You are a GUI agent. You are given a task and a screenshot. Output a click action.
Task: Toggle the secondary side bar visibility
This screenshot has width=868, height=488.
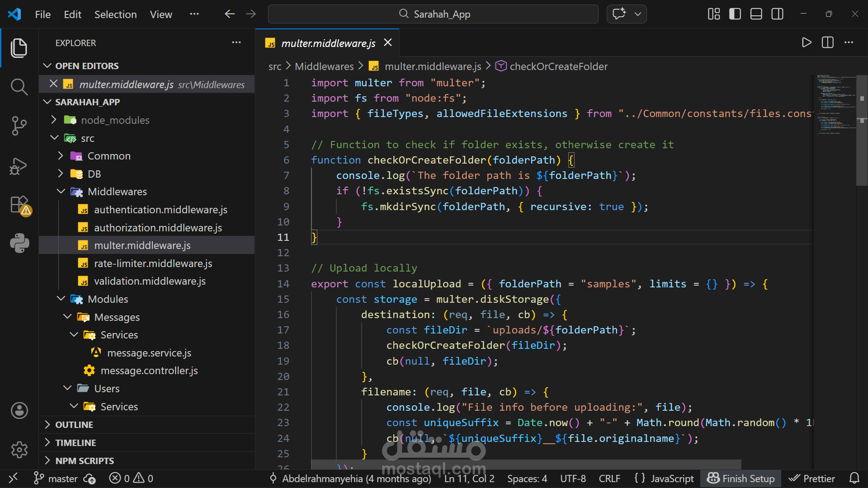777,14
